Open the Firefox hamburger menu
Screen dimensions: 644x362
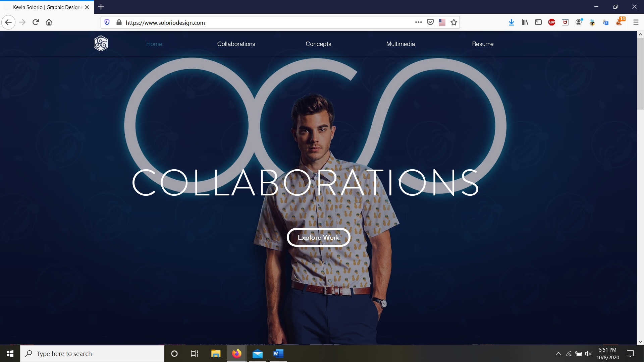tap(636, 22)
